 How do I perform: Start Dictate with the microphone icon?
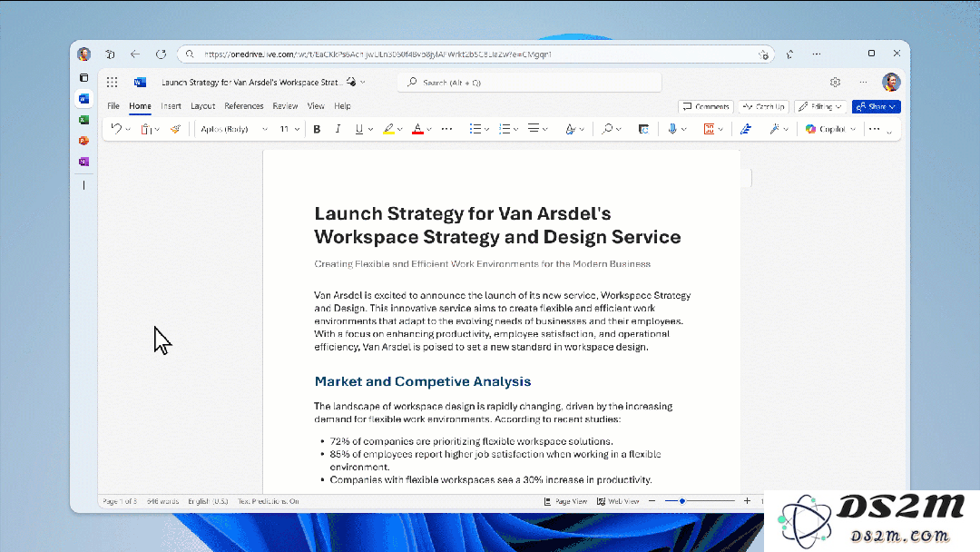[x=671, y=129]
